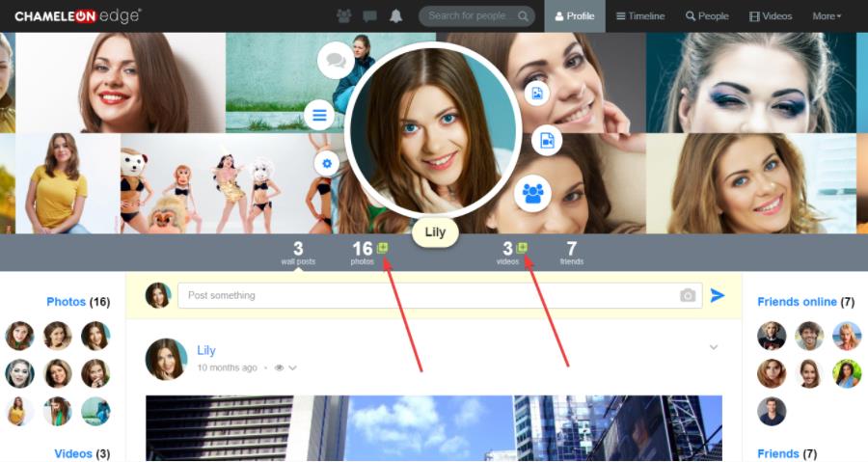
Task: Open the People menu item
Action: (707, 16)
